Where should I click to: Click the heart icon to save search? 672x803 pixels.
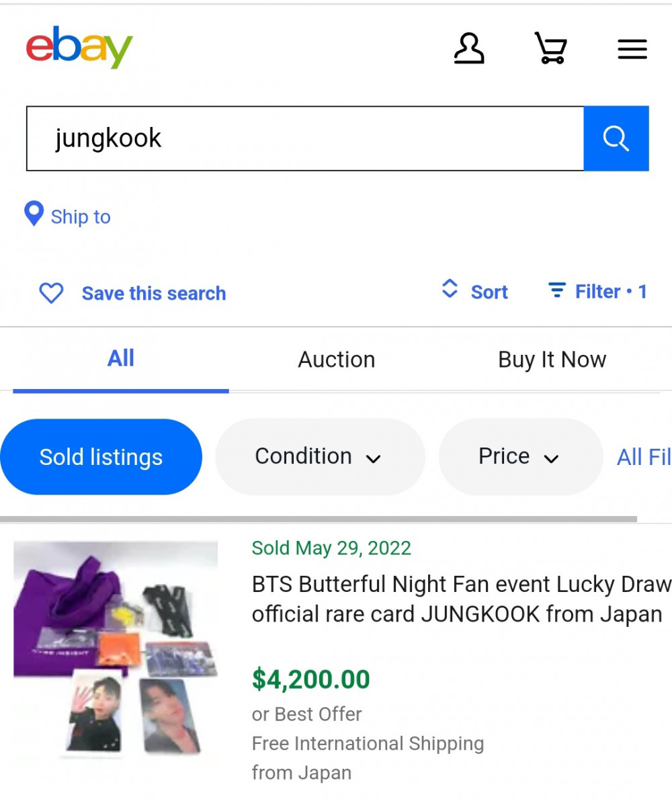(x=51, y=294)
